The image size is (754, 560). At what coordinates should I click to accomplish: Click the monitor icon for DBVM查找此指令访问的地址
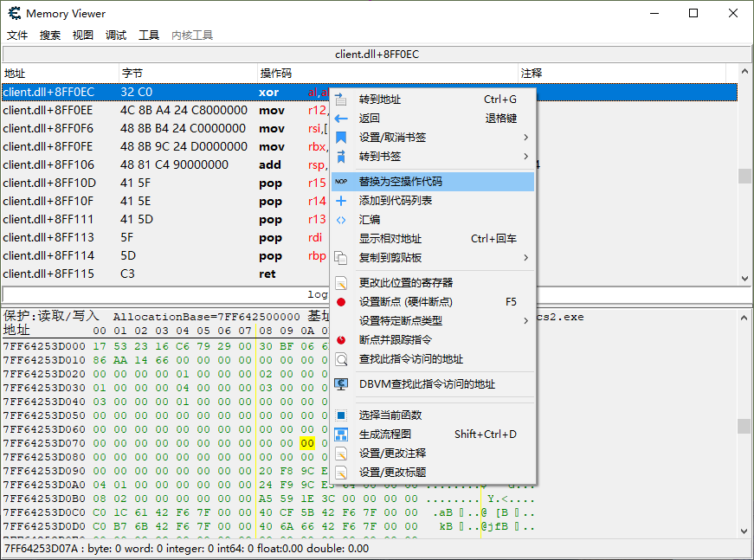[x=341, y=384]
